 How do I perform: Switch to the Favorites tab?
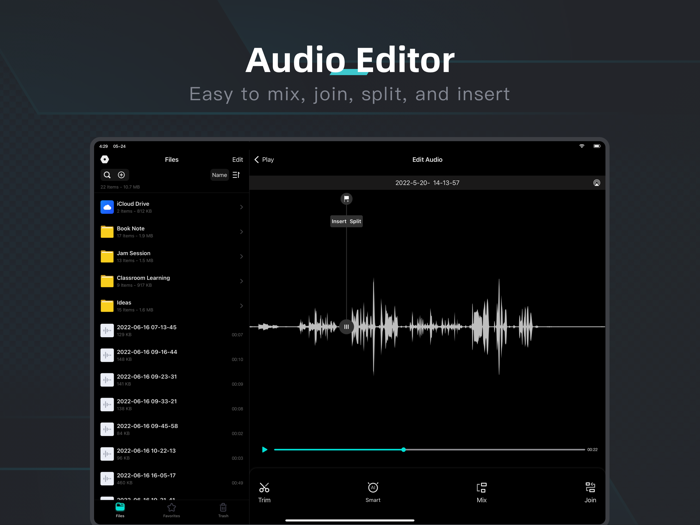(171, 510)
